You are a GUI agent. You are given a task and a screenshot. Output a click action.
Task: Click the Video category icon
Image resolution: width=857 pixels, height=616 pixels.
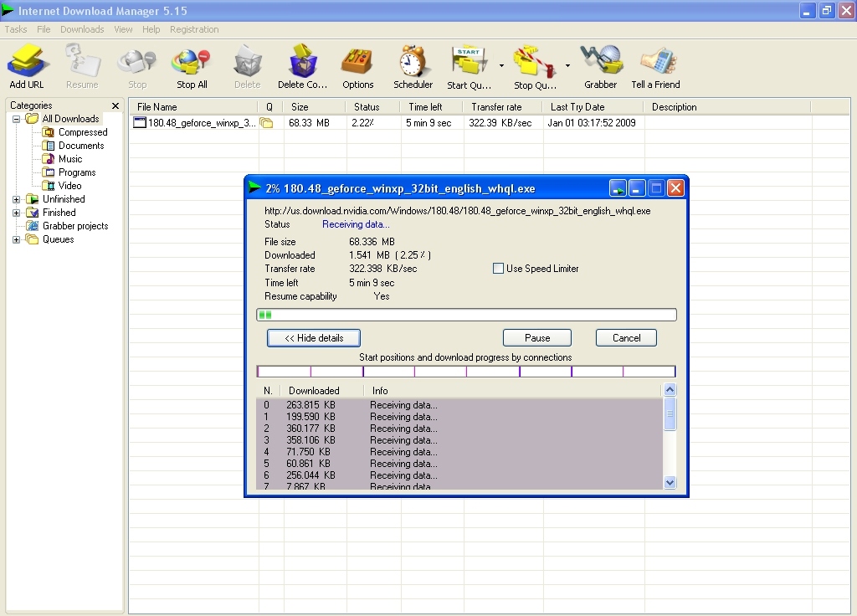[49, 186]
